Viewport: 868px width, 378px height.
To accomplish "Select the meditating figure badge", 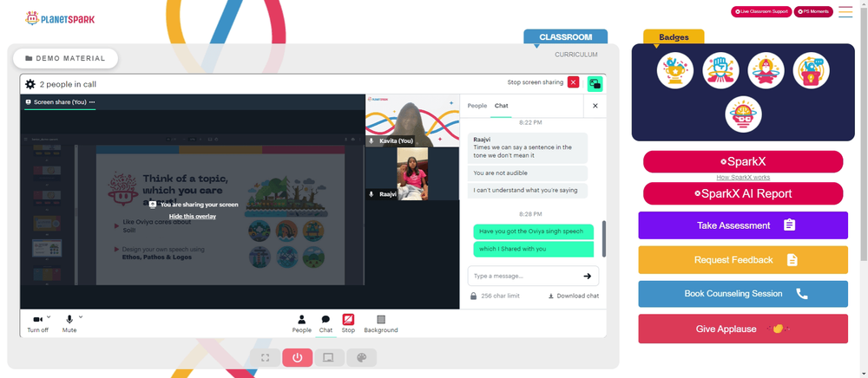I will click(766, 70).
